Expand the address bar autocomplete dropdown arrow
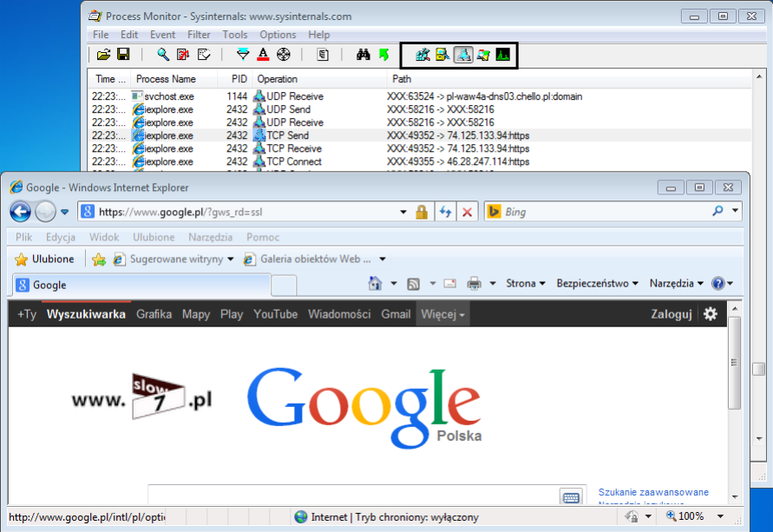The image size is (773, 532). (x=403, y=212)
